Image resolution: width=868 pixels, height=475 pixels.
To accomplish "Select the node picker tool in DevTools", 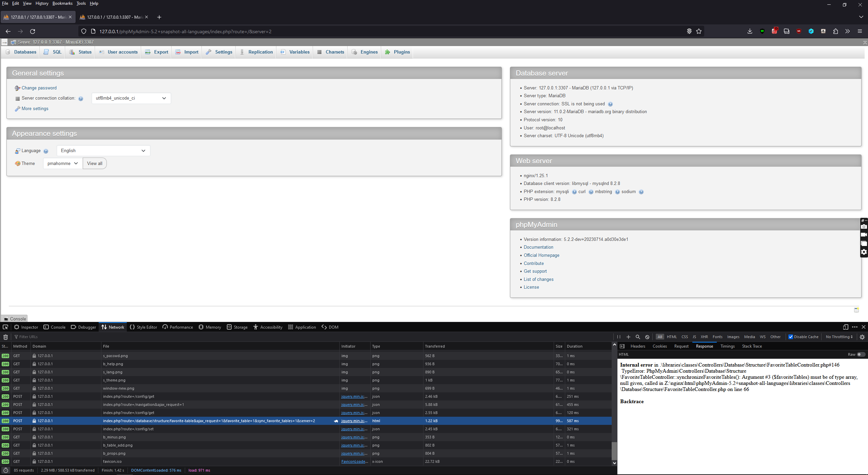I will 5,327.
